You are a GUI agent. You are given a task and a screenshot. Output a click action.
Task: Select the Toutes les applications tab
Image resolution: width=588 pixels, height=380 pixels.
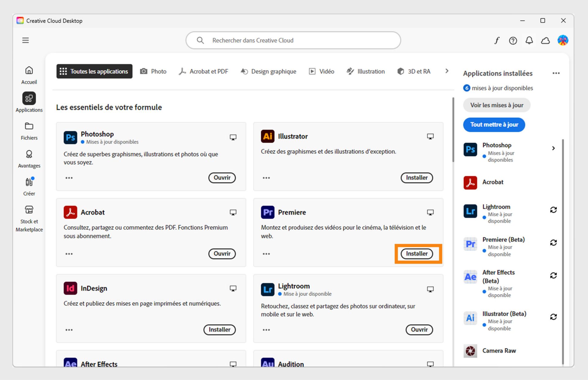pos(94,71)
